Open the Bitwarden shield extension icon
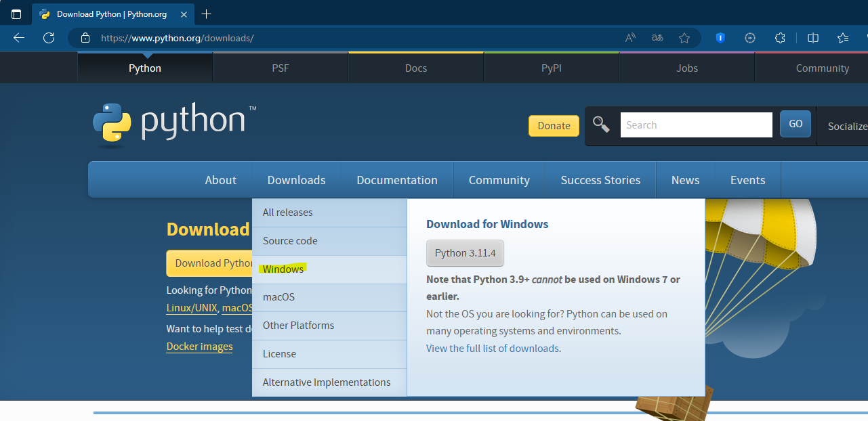Screen dimensions: 868x421 (x=720, y=38)
